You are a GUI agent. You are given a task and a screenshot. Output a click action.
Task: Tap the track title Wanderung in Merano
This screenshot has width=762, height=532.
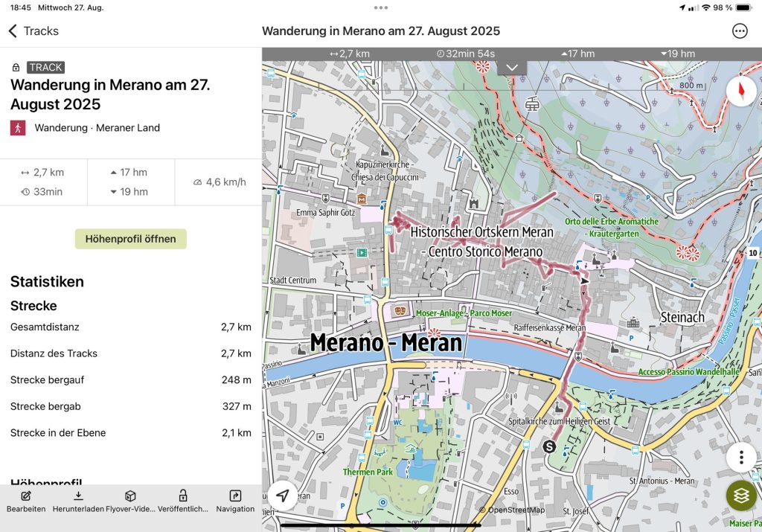click(x=110, y=94)
